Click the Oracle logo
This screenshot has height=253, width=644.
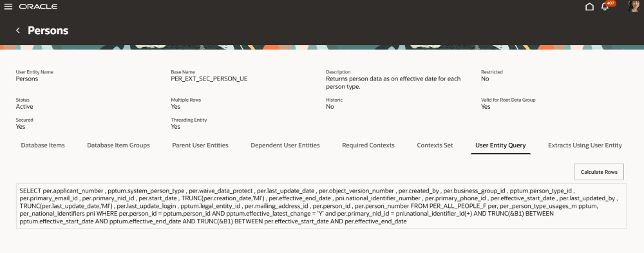pos(38,6)
